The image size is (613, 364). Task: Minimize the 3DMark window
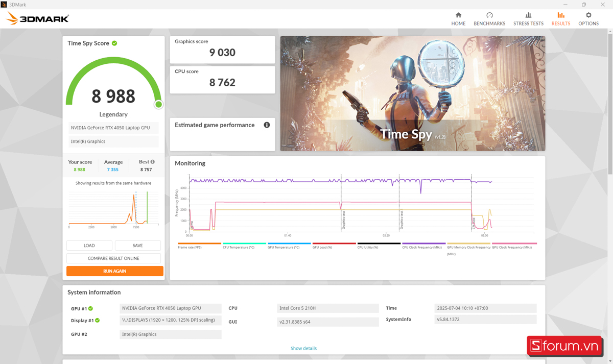[565, 5]
